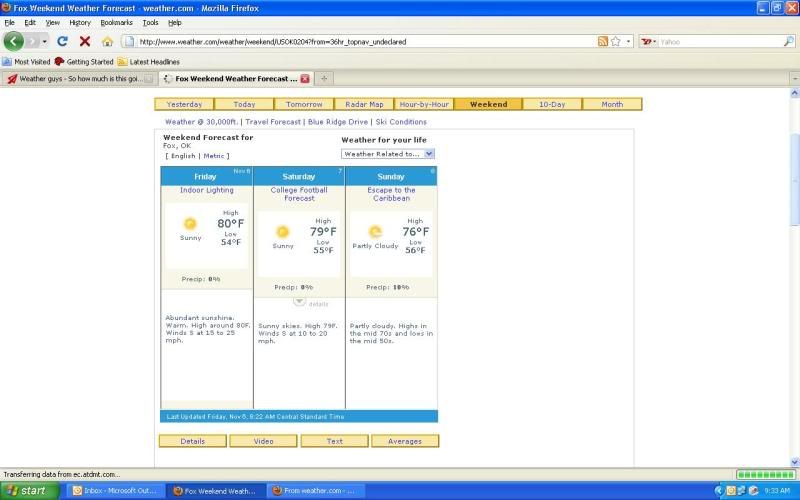The height and width of the screenshot is (500, 800).
Task: Switch to Inbox - Microsoft Outlook taskbar item
Action: (116, 491)
